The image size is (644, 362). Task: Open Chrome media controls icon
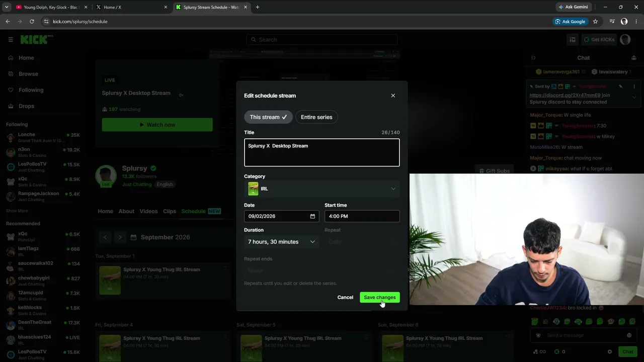pyautogui.click(x=612, y=22)
